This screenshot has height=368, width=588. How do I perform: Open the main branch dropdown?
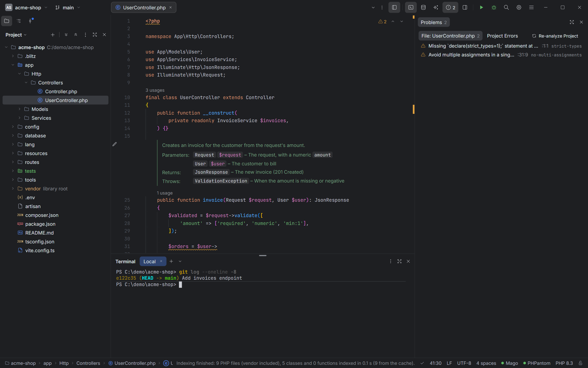68,8
